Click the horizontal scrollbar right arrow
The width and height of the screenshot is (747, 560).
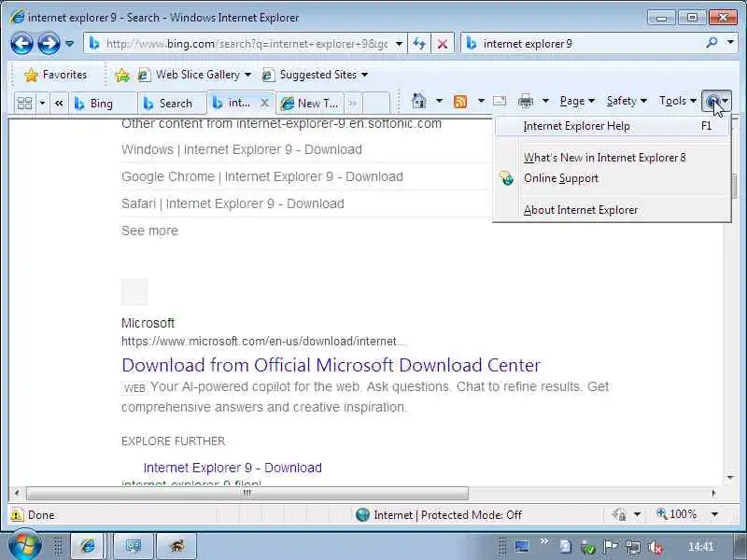pyautogui.click(x=713, y=494)
